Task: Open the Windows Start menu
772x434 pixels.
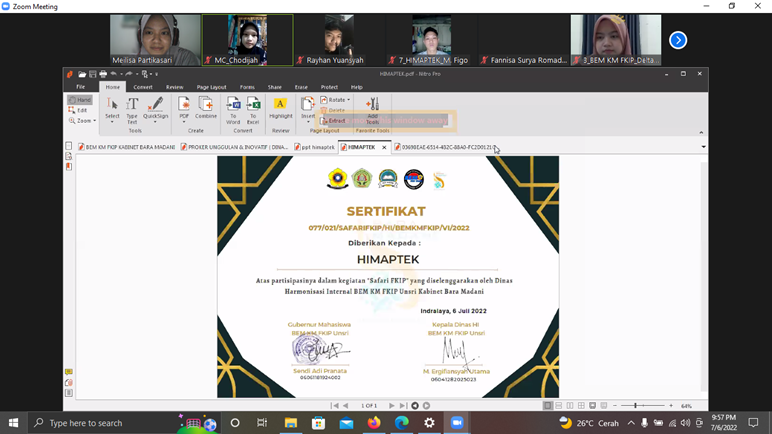Action: coord(13,423)
